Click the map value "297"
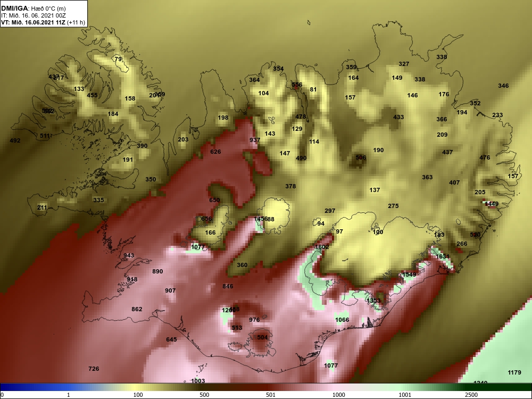The width and height of the screenshot is (532, 399). (x=330, y=211)
